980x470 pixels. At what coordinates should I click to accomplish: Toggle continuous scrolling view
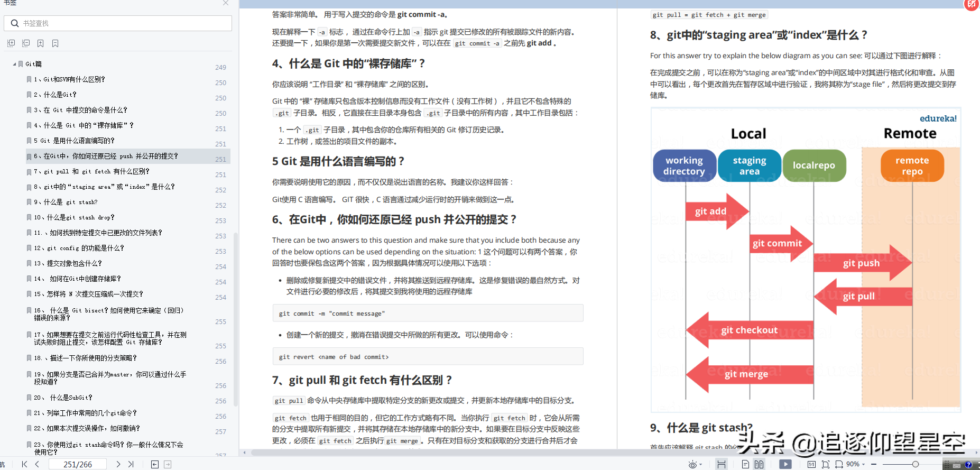coord(721,464)
